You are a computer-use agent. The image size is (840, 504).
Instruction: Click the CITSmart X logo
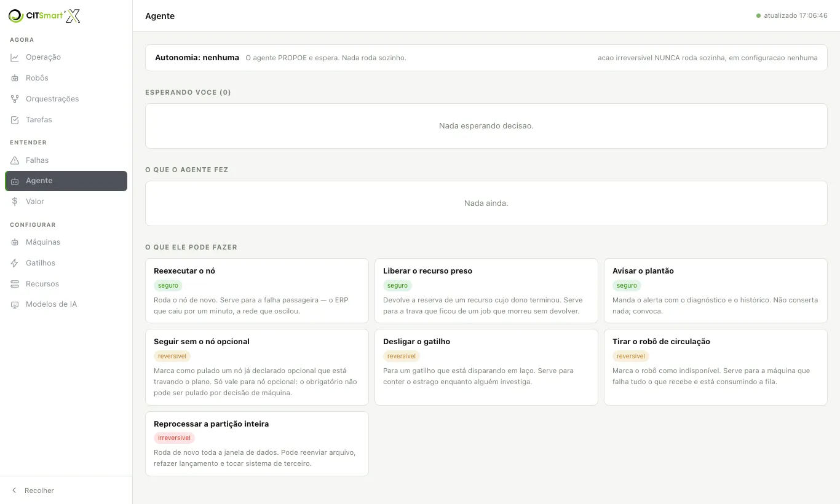point(44,16)
